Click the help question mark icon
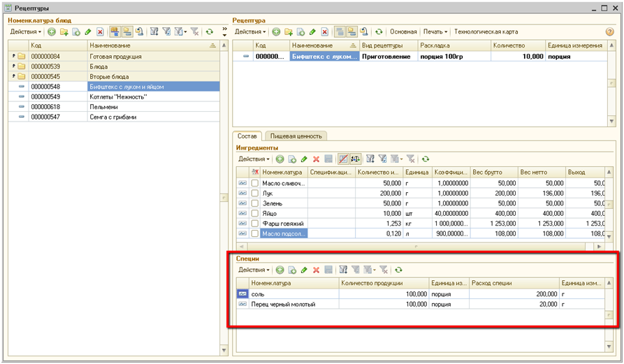Image resolution: width=624 pixels, height=364 pixels. point(609,32)
